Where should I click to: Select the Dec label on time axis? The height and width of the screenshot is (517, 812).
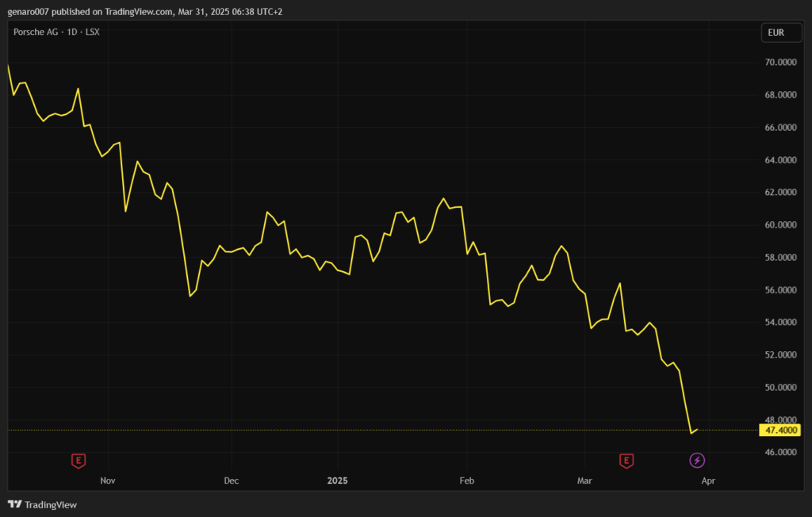231,481
